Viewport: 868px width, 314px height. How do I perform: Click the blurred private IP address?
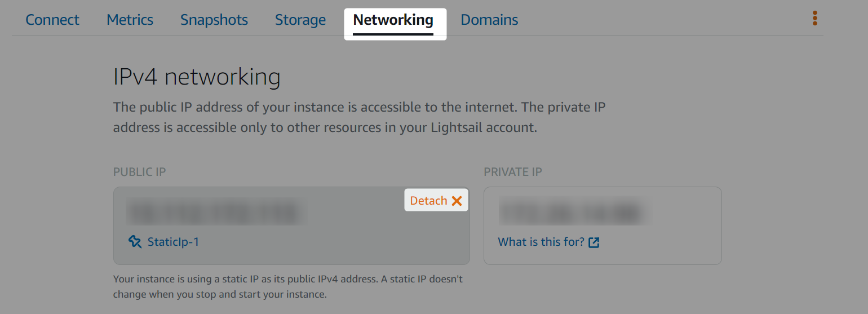570,213
